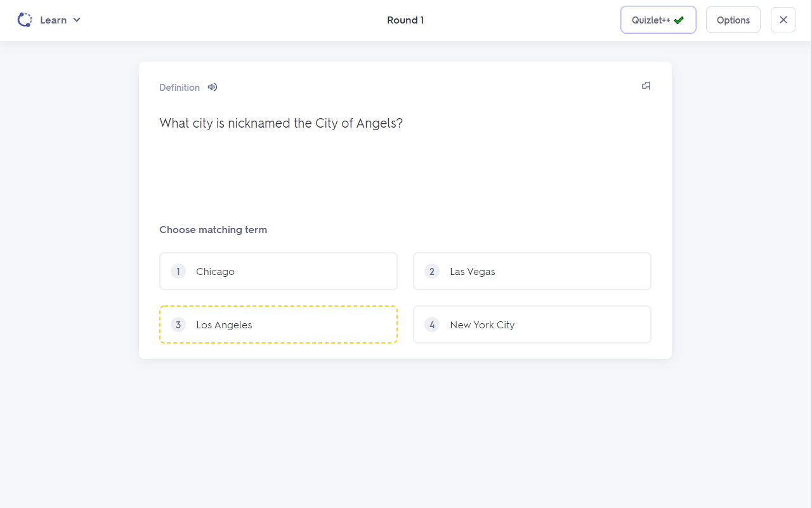Play audio for the definition
Screen dimensions: 812x508
[212, 87]
